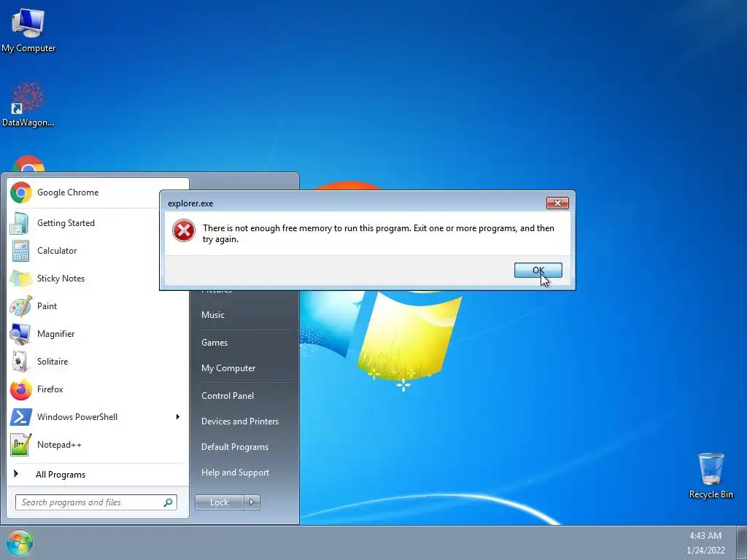Image resolution: width=747 pixels, height=560 pixels.
Task: Launch Firefox via its fox icon
Action: [x=20, y=389]
